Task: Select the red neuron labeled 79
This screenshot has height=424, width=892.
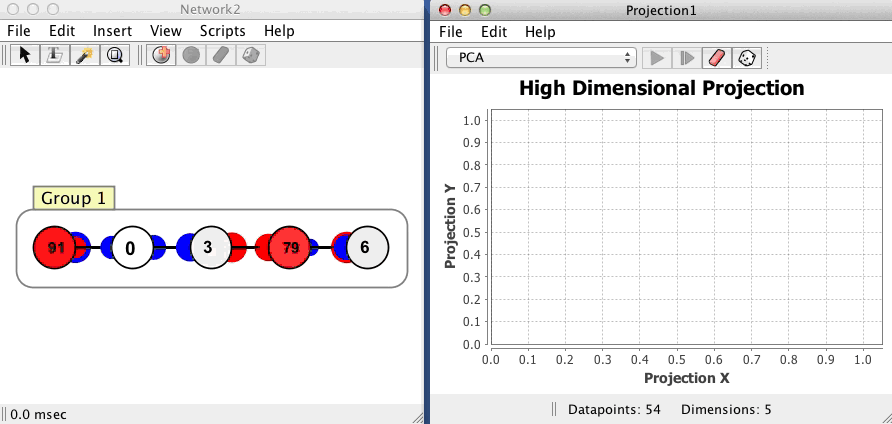Action: [291, 248]
